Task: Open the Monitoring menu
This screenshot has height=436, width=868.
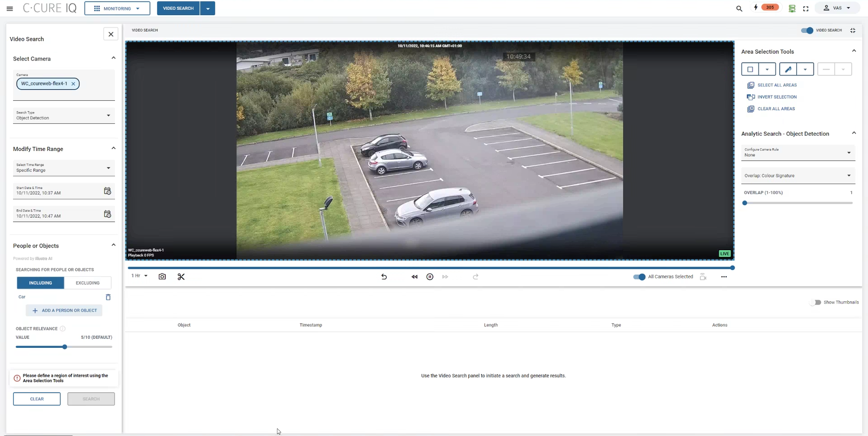Action: tap(117, 8)
